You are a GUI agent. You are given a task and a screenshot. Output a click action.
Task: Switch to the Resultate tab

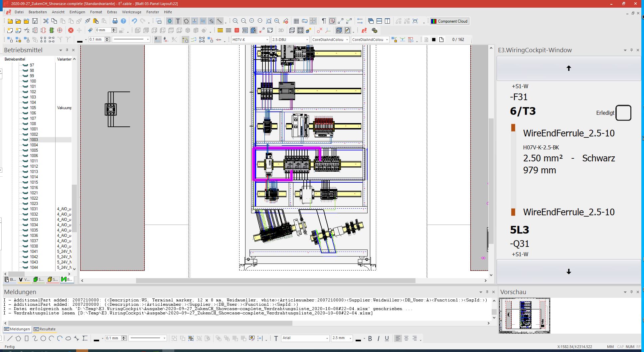(x=45, y=329)
